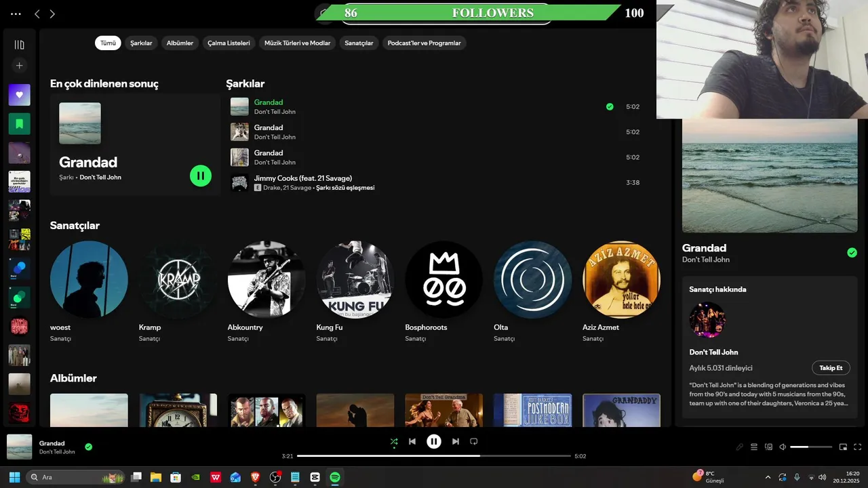Toggle saved checkmark on first Grandad row
This screenshot has width=868, height=488.
[610, 106]
